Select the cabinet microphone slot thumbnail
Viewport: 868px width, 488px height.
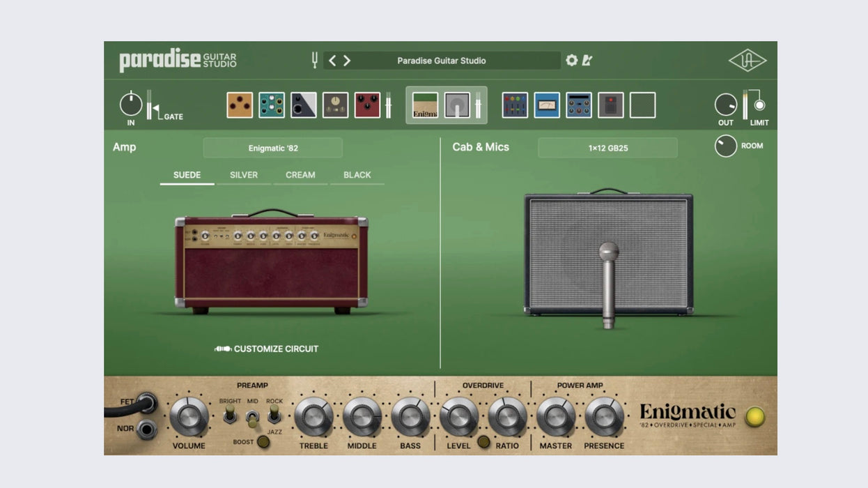458,105
